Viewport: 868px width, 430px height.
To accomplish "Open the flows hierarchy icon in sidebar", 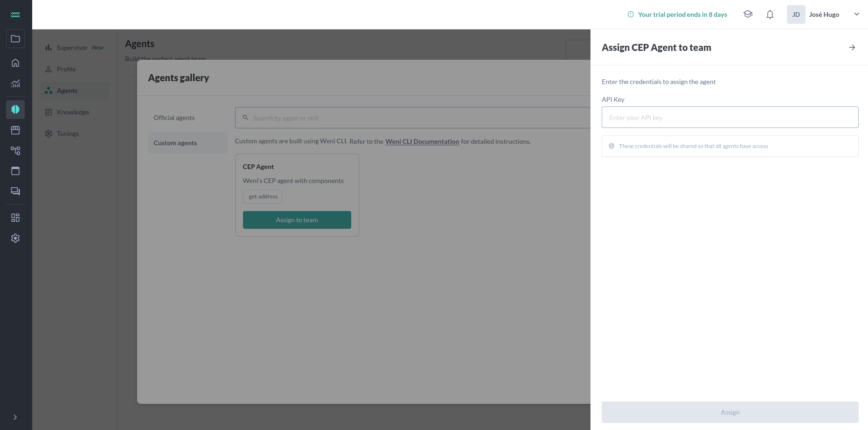I will 15,150.
